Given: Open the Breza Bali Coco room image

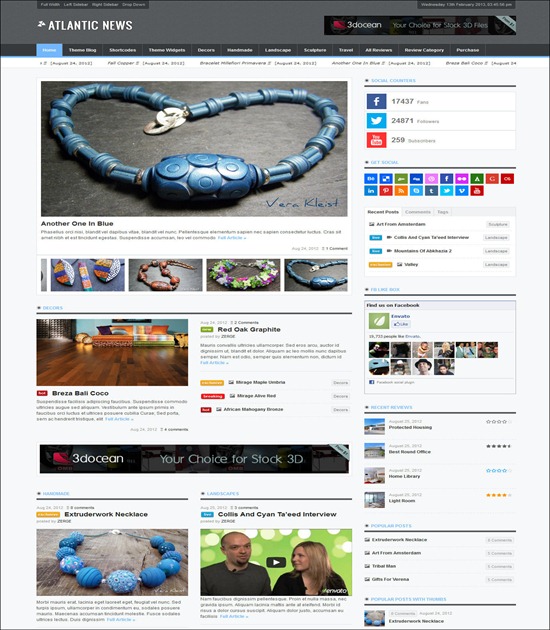Looking at the screenshot, I should click(x=112, y=353).
